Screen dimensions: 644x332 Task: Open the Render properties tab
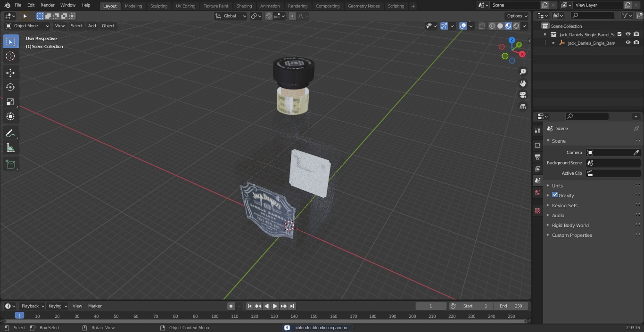(538, 145)
